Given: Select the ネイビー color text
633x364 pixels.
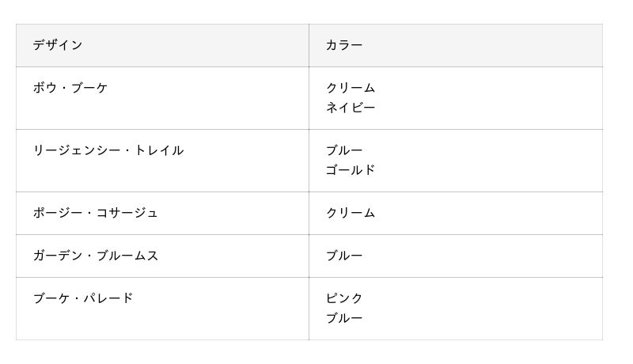Looking at the screenshot, I should pos(351,108).
